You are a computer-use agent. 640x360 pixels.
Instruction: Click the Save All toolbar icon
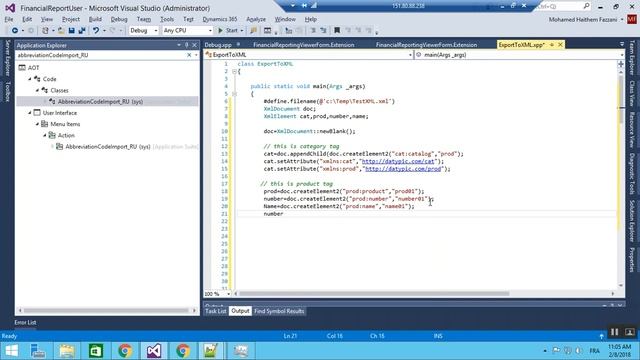point(82,31)
